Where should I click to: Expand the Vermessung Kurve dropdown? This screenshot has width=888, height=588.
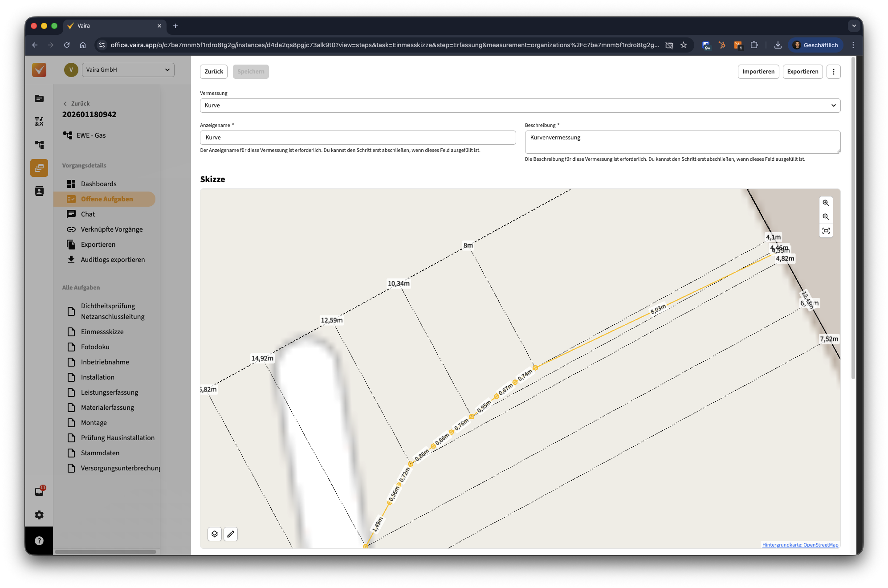[x=520, y=106]
